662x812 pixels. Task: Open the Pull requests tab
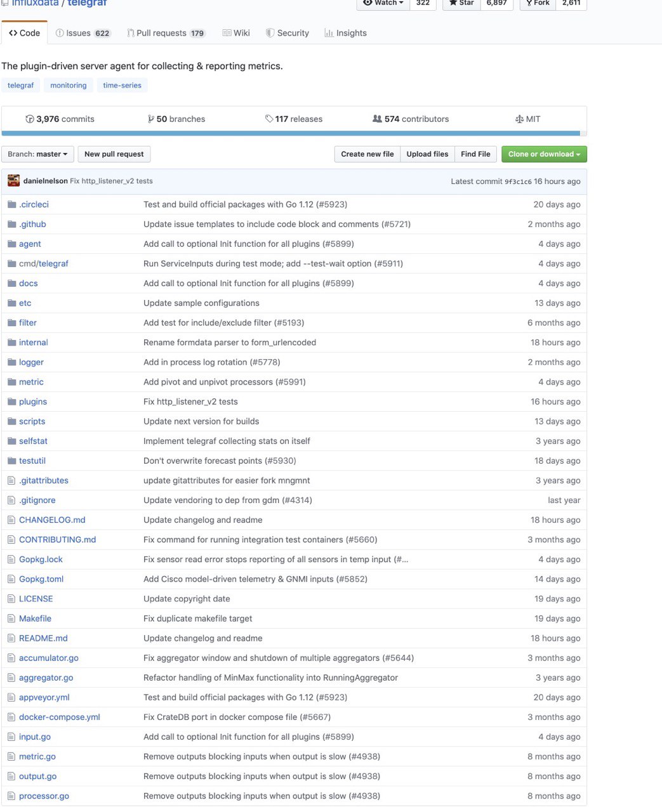[166, 33]
